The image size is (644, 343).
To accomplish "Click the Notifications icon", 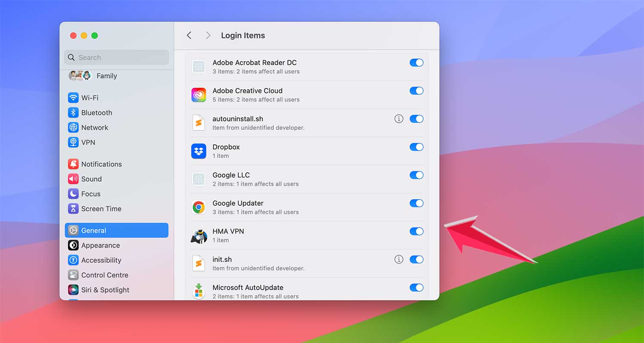I will point(73,164).
